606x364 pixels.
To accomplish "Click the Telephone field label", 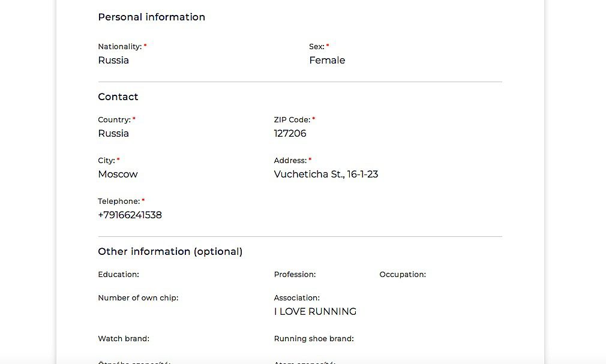I will [x=119, y=201].
